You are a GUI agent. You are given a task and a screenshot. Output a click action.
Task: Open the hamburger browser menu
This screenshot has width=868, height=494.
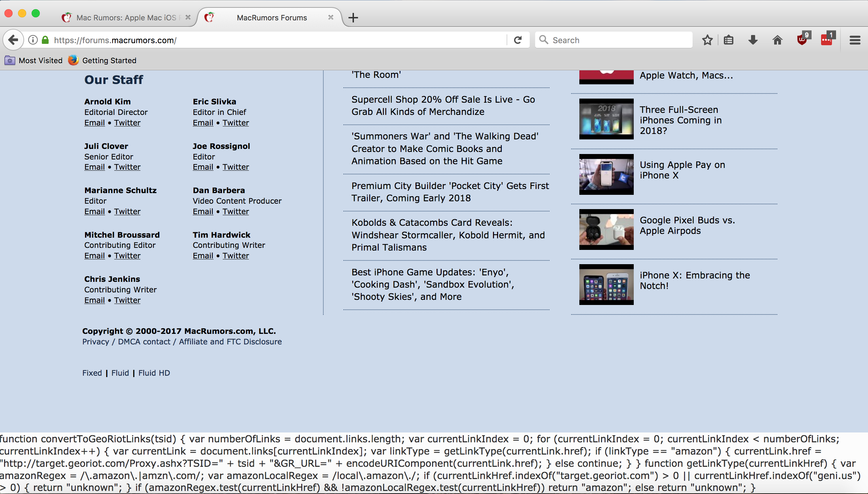coord(855,40)
